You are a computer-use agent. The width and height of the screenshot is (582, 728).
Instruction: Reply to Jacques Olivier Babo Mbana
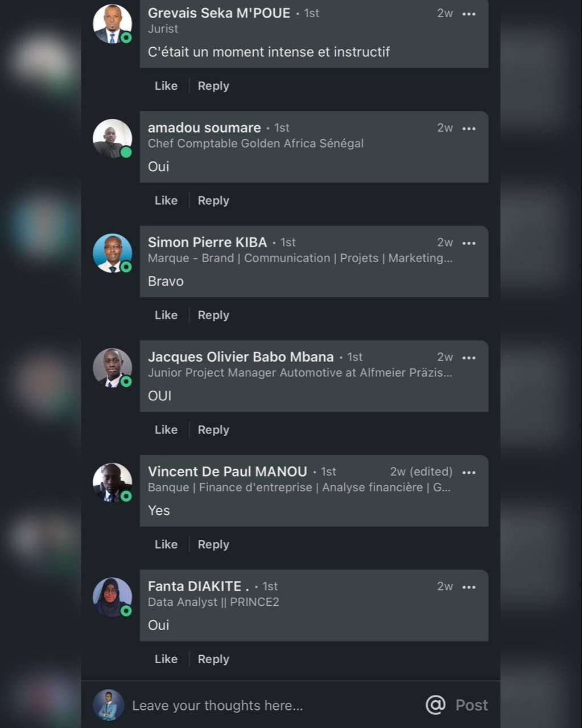(x=213, y=430)
